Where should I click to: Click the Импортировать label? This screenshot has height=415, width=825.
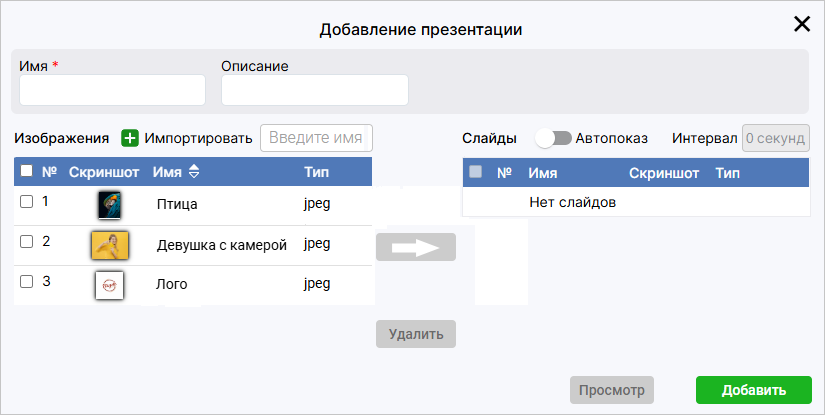pos(198,138)
